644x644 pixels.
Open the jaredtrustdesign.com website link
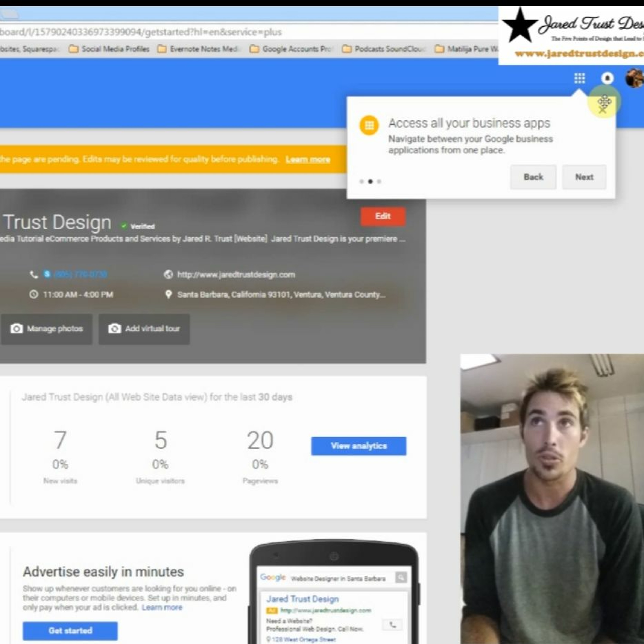236,275
